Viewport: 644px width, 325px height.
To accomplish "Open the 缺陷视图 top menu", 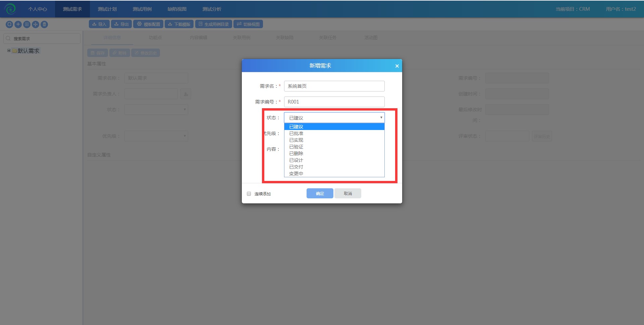I will click(177, 9).
